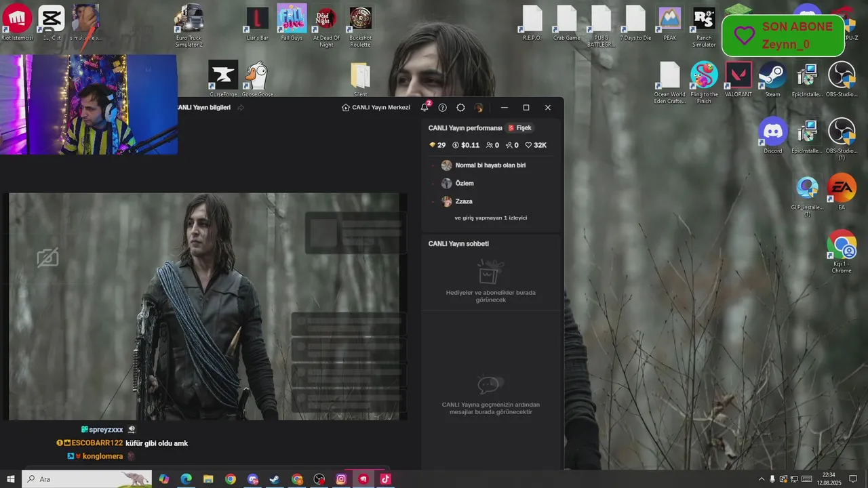Open Fall Guys desktop shortcut
Screen dimensions: 868x488
292,22
